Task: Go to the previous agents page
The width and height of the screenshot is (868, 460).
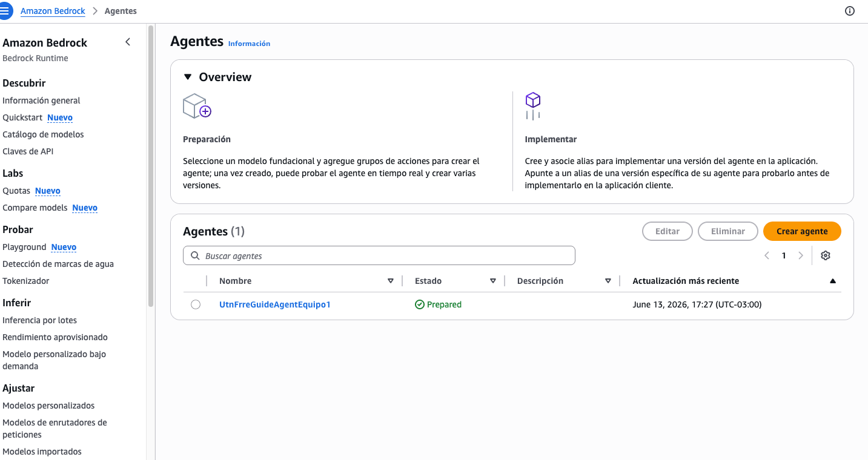Action: [x=767, y=255]
